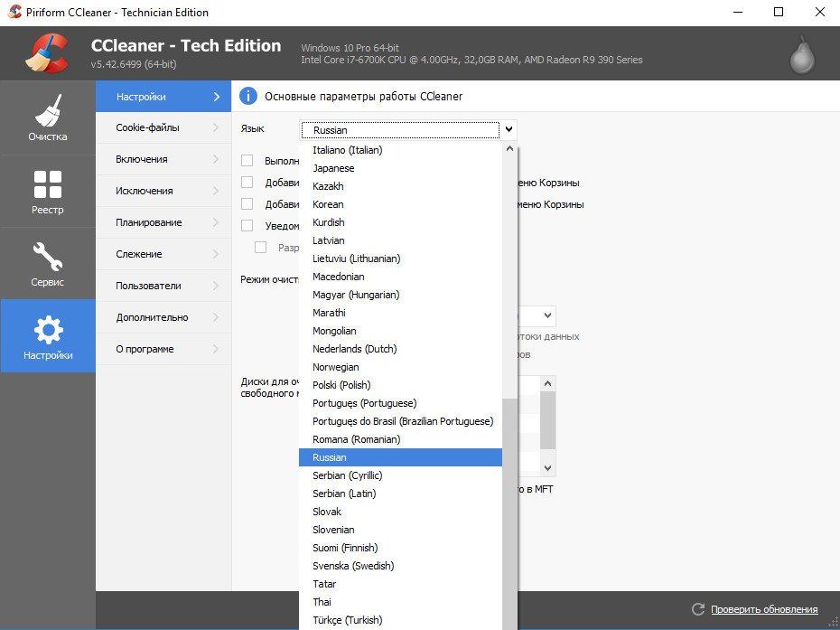Open the dropdown above 'токи данных'
This screenshot has width=840, height=630.
coord(547,315)
